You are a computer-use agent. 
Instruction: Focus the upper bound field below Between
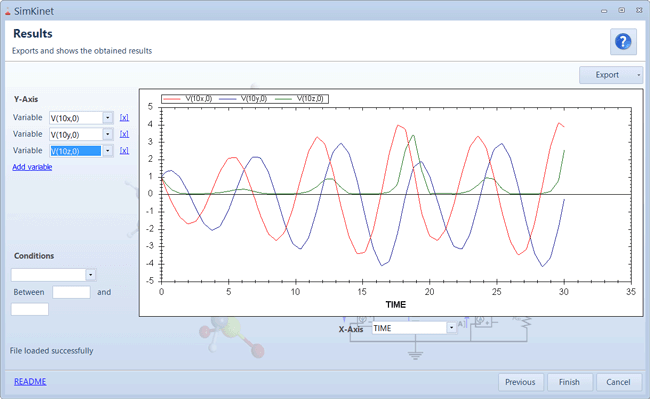(x=30, y=309)
